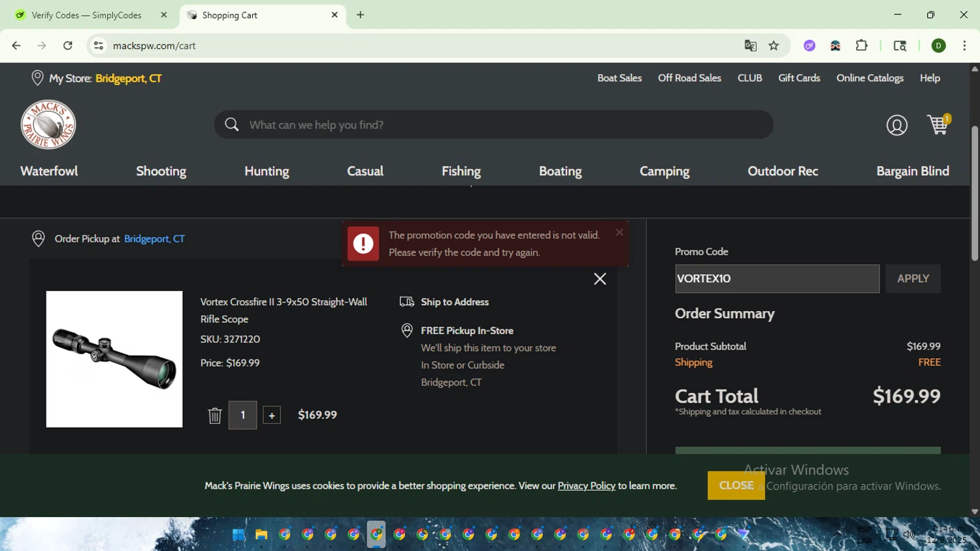Click the search box
This screenshot has width=980, height=551.
click(x=493, y=124)
